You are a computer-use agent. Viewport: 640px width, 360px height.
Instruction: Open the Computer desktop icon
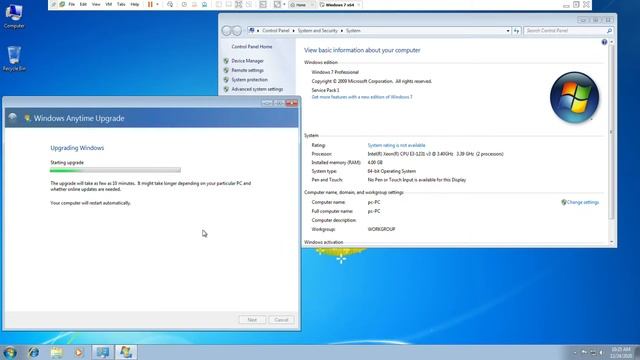[14, 16]
